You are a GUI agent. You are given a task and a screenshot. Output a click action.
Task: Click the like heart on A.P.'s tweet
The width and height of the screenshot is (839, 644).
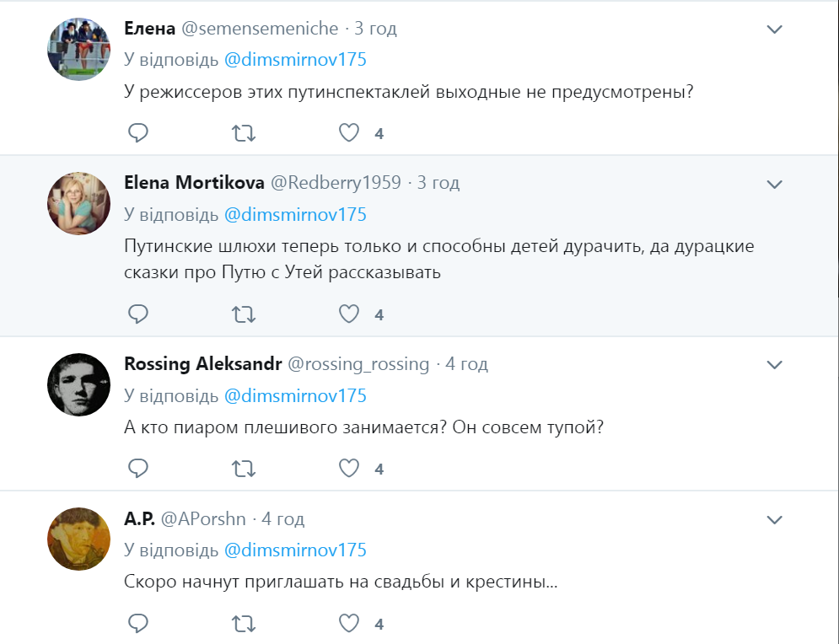tap(347, 624)
